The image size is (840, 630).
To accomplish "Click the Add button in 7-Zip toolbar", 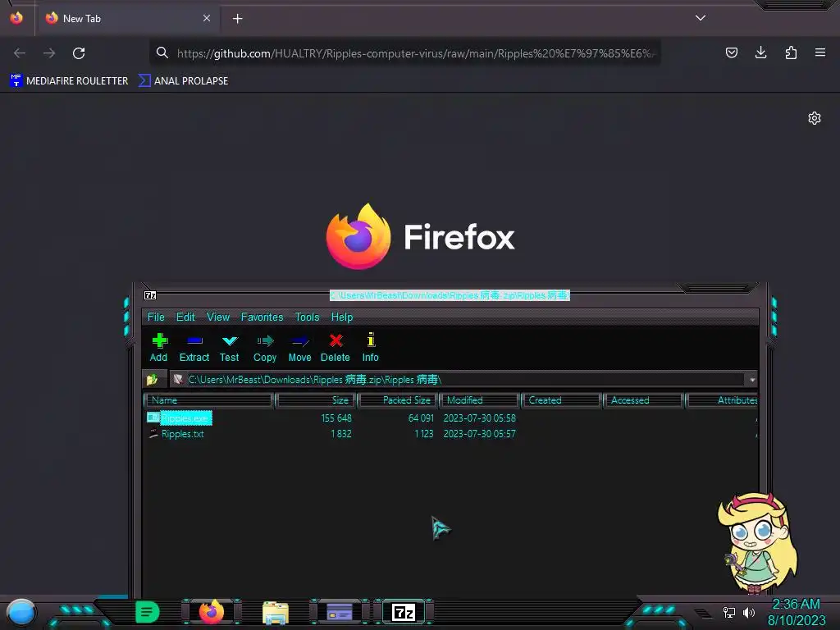I will [x=158, y=347].
